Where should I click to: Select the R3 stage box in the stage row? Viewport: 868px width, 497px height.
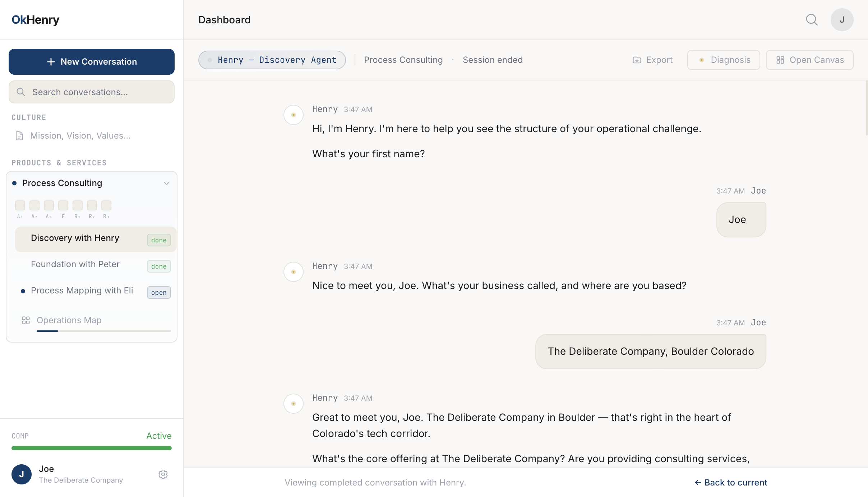(106, 205)
